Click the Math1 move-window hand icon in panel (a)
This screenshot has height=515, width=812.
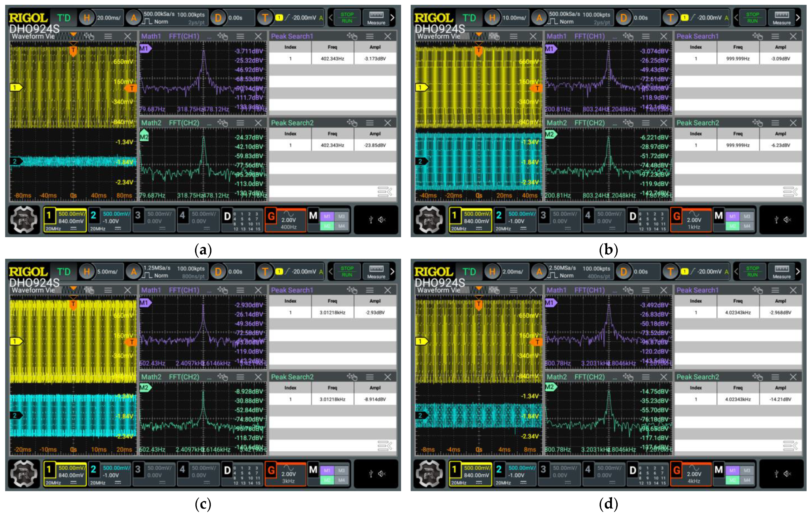(223, 36)
